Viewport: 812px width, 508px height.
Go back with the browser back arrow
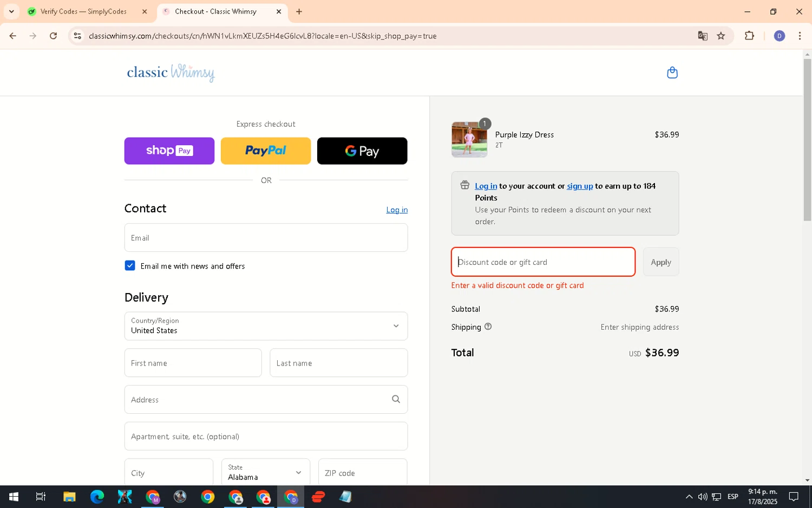pos(12,36)
